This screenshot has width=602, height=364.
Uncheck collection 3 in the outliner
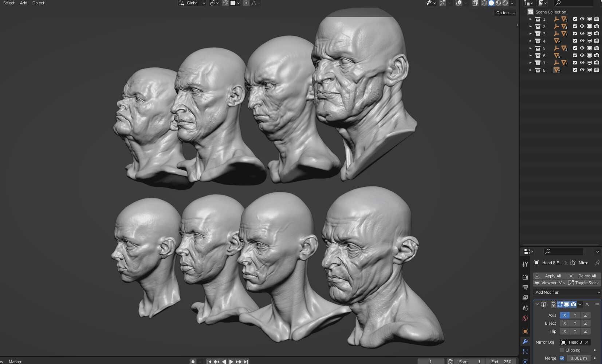[575, 33]
